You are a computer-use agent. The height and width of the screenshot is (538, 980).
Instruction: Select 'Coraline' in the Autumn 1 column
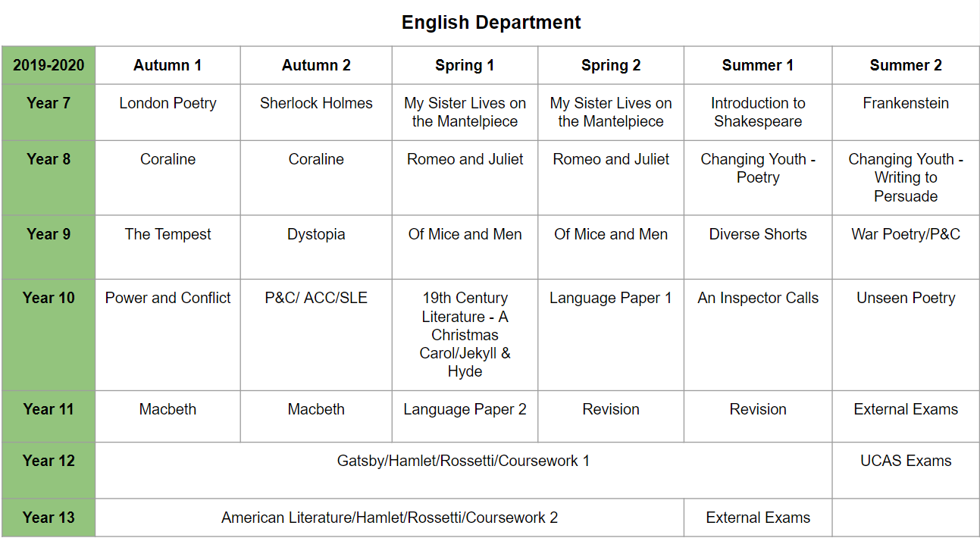(x=168, y=177)
